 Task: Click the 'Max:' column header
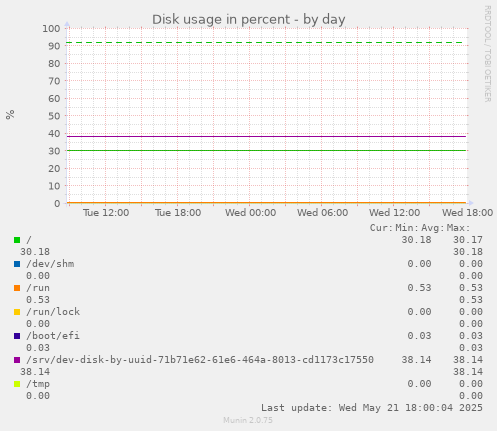coord(458,228)
